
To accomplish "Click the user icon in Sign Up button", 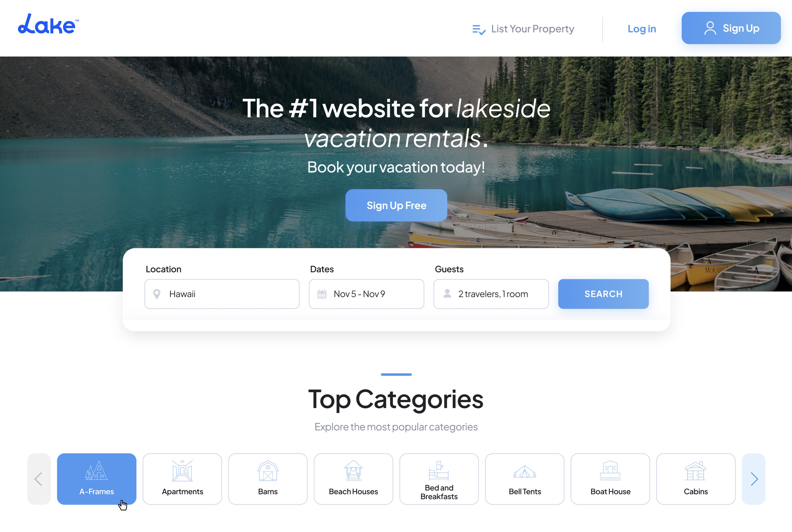I will (x=710, y=28).
